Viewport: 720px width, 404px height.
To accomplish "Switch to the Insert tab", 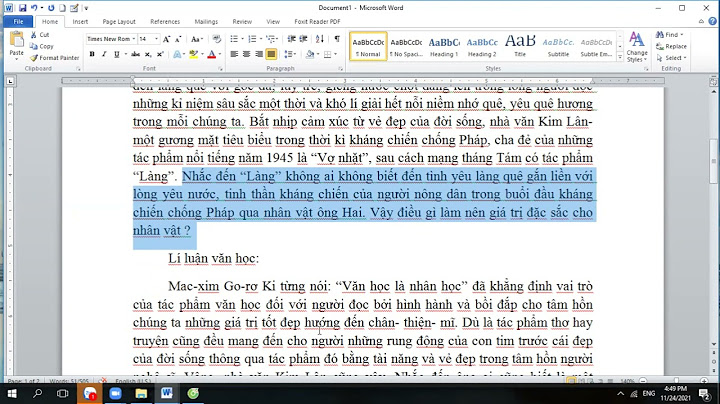I will click(80, 22).
